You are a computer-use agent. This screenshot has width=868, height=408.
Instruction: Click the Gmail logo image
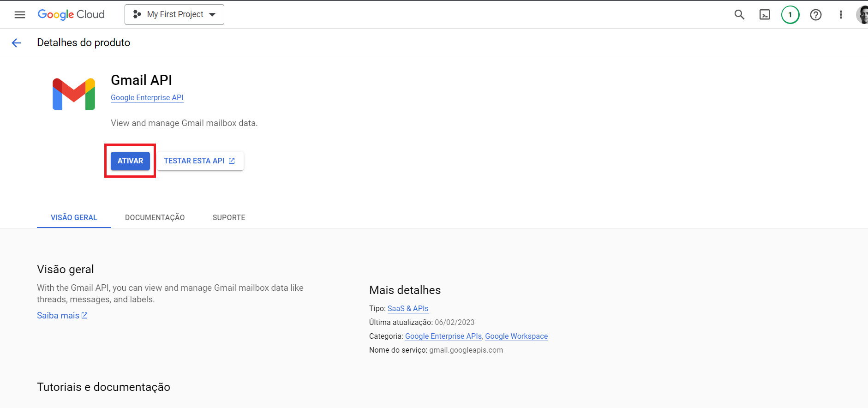click(74, 94)
